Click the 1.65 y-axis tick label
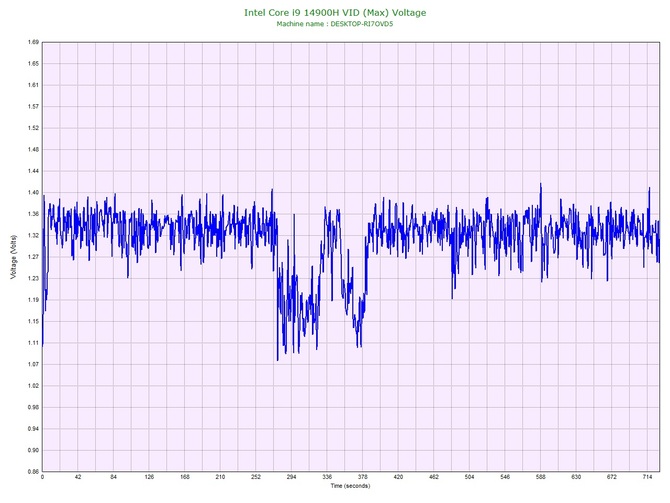The width and height of the screenshot is (670, 503). tap(33, 64)
